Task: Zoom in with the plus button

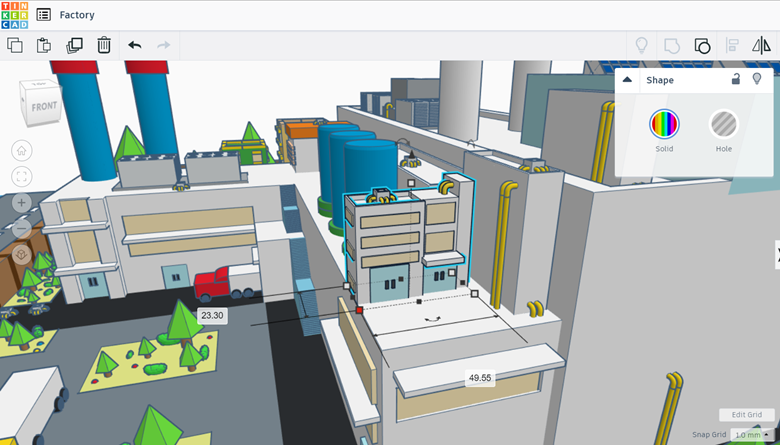Action: tap(21, 202)
